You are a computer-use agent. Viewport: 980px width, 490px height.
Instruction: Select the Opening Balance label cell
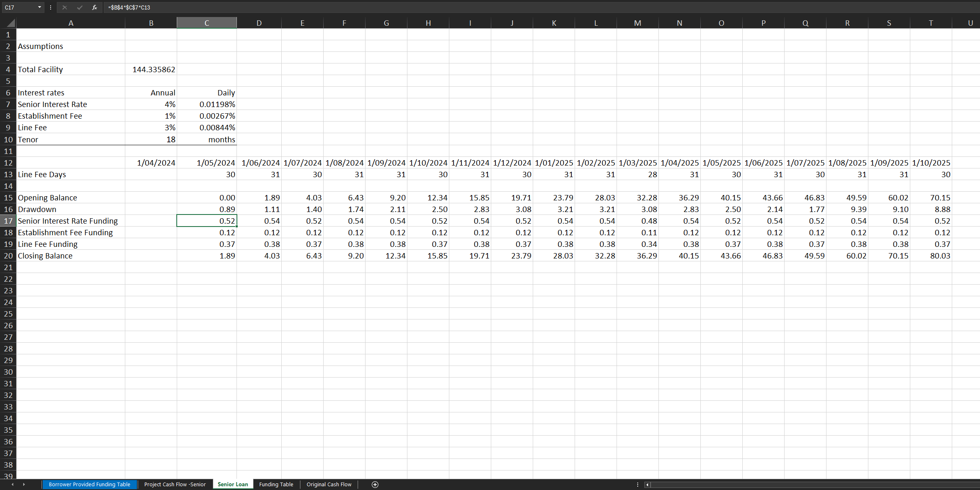(x=71, y=197)
